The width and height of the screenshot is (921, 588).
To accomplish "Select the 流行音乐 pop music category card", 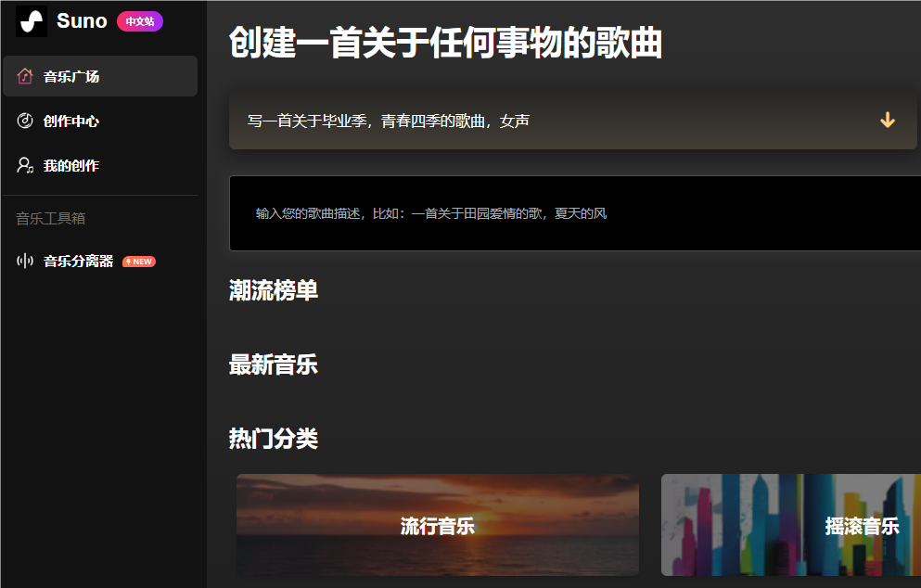I will pyautogui.click(x=435, y=525).
